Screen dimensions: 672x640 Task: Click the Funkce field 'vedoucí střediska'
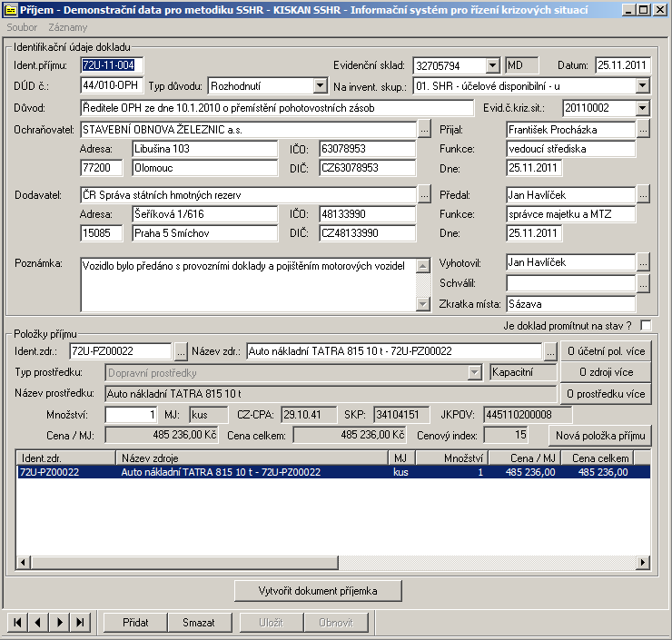click(x=571, y=149)
